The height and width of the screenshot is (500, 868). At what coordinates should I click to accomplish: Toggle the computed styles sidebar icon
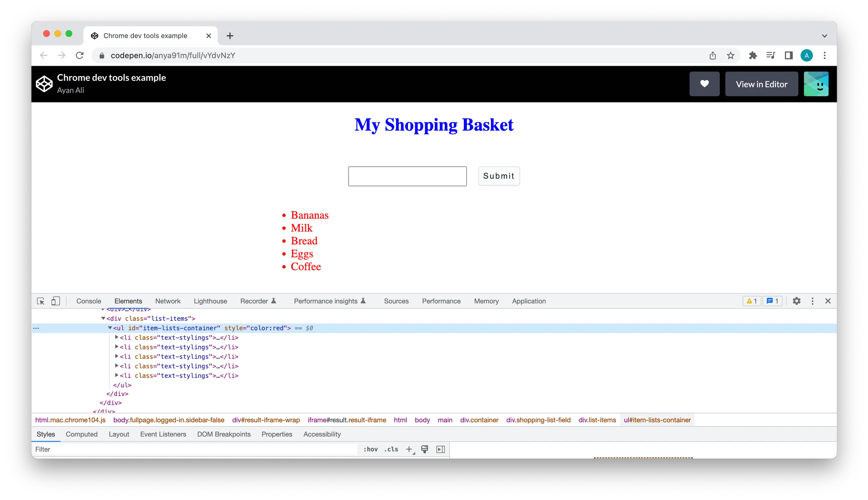coord(440,449)
